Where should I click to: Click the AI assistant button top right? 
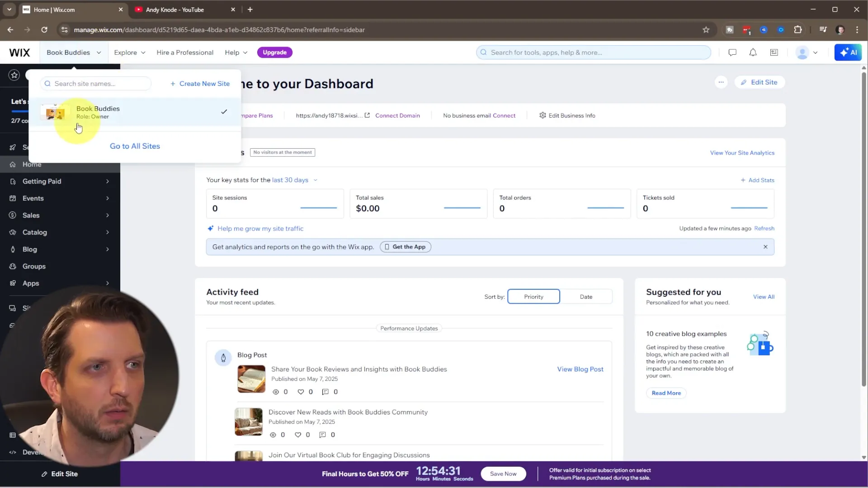point(848,52)
